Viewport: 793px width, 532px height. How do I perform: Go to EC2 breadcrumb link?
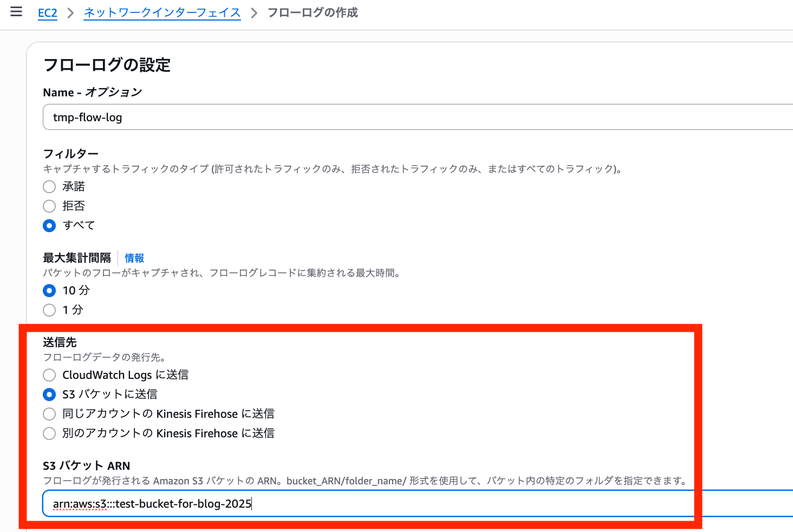(x=48, y=13)
